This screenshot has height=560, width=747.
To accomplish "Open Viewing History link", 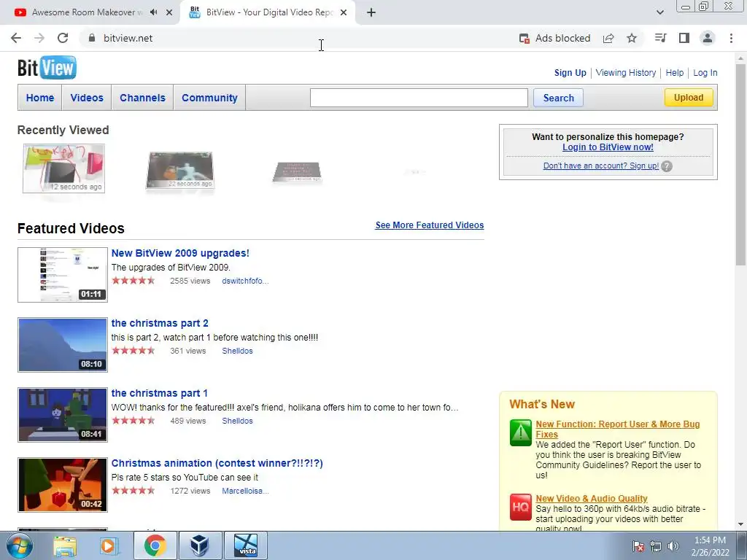I will point(625,73).
